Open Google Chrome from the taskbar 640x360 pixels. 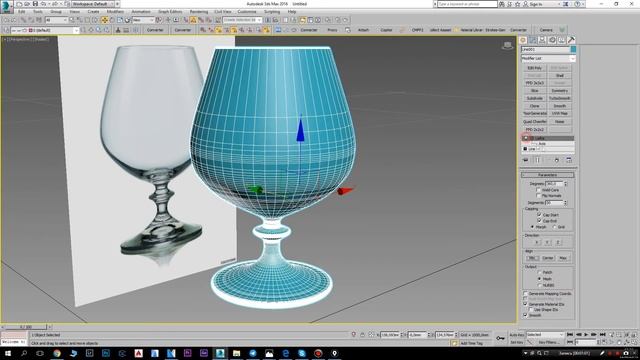point(57,353)
